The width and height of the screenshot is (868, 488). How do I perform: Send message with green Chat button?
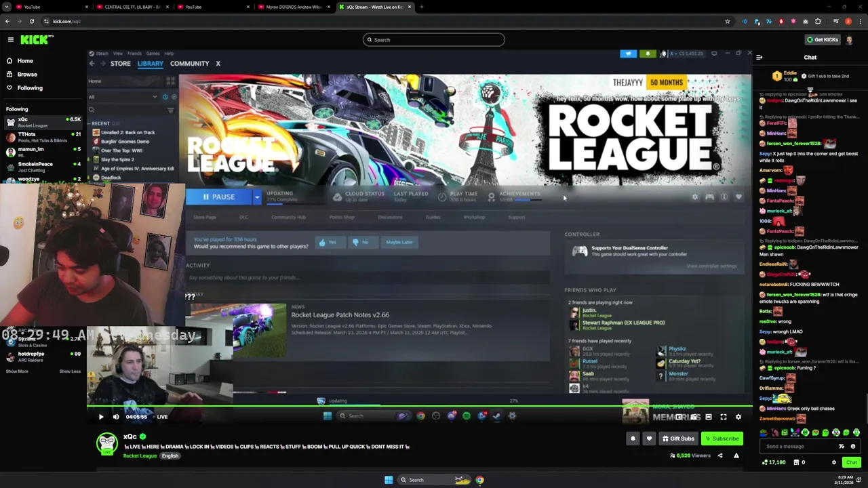[x=852, y=462]
